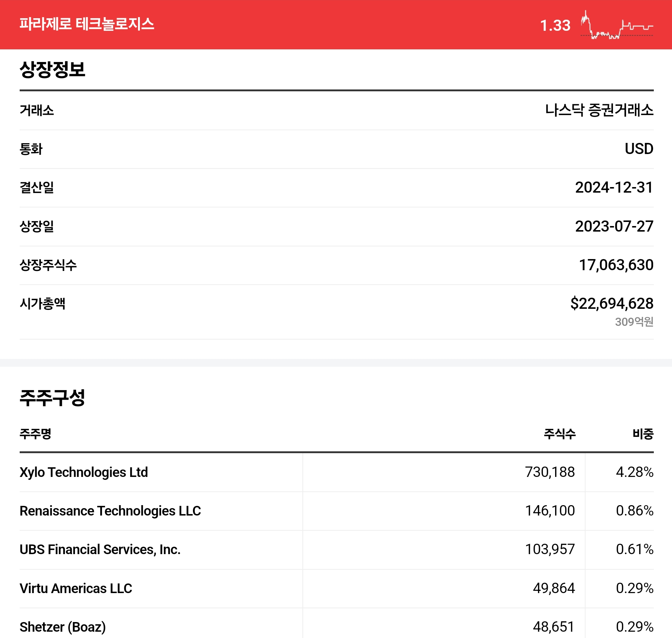Select the currency value USD
This screenshot has height=638, width=672.
click(x=639, y=149)
